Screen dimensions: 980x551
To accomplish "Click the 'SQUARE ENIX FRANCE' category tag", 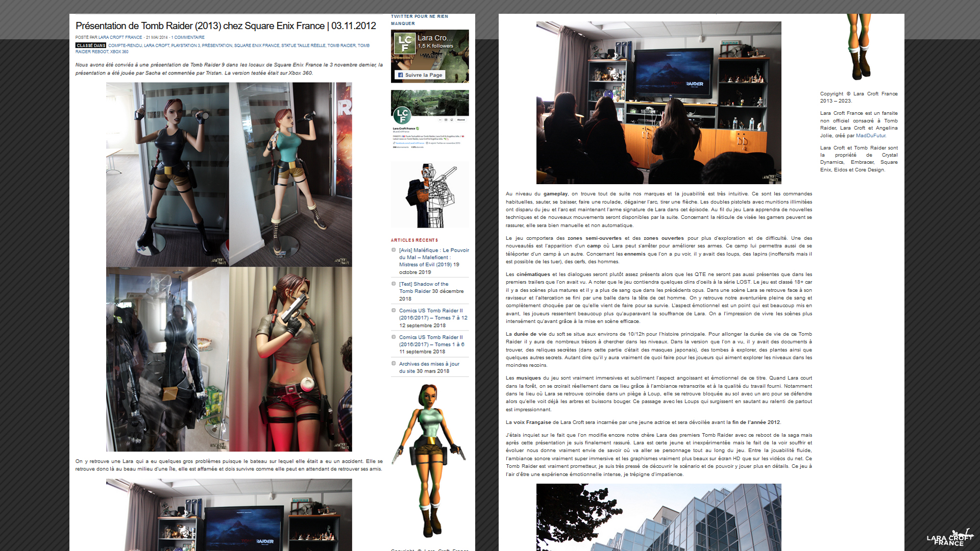I will pyautogui.click(x=256, y=45).
